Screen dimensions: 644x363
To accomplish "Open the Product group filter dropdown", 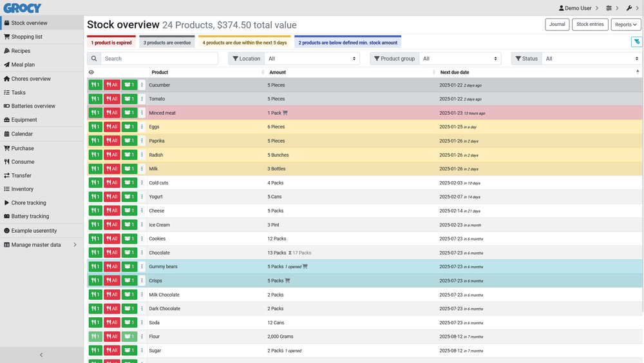I will click(460, 59).
